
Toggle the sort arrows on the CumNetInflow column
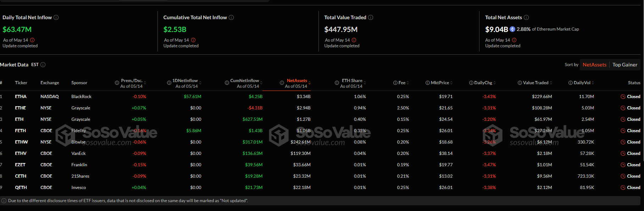261,83
